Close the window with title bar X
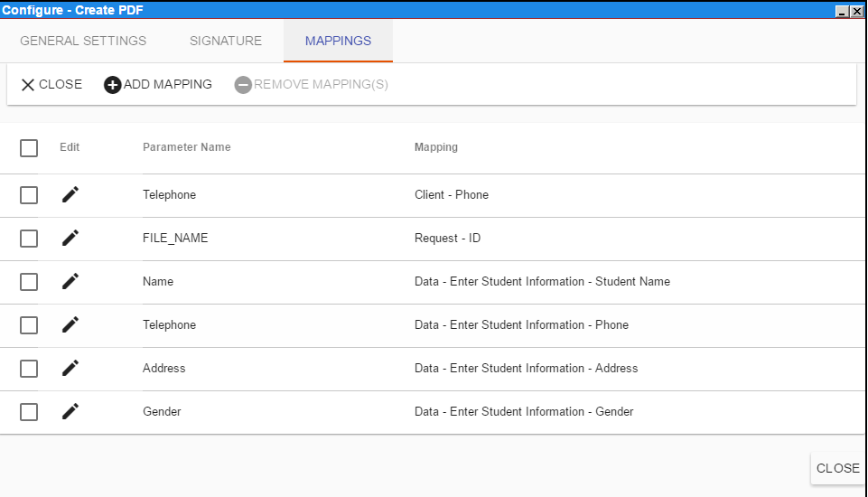 point(857,11)
